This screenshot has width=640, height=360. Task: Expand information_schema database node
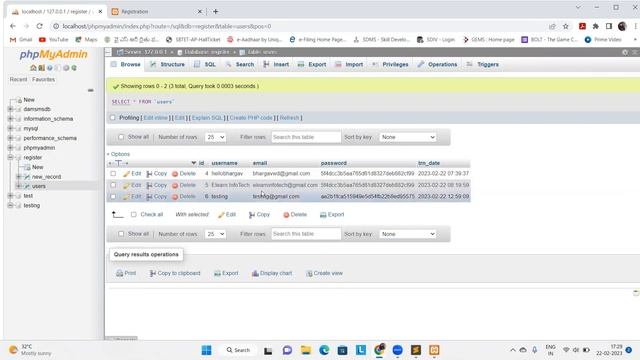[10, 119]
